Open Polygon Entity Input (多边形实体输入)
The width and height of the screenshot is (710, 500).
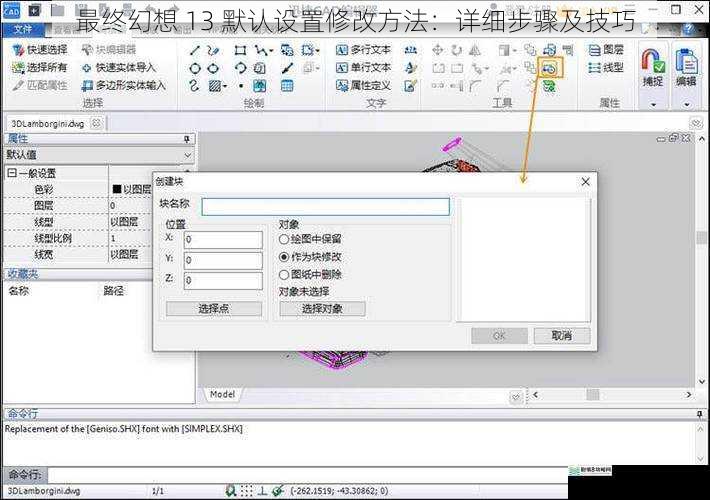123,85
